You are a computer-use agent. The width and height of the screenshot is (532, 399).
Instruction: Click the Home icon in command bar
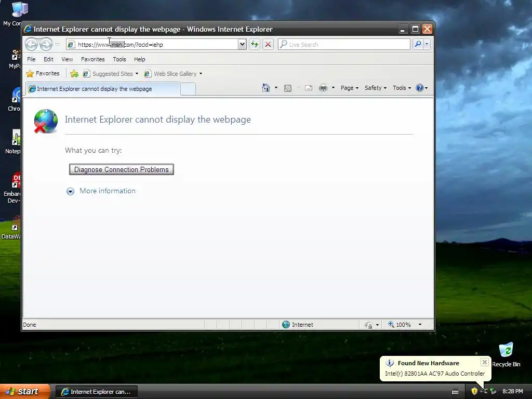point(266,88)
